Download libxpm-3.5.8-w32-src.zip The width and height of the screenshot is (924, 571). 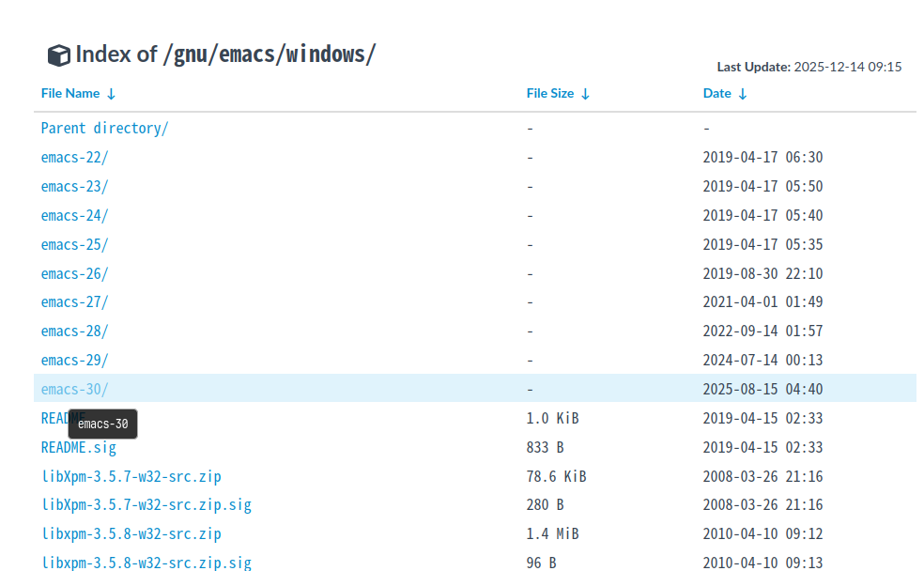pyautogui.click(x=131, y=533)
